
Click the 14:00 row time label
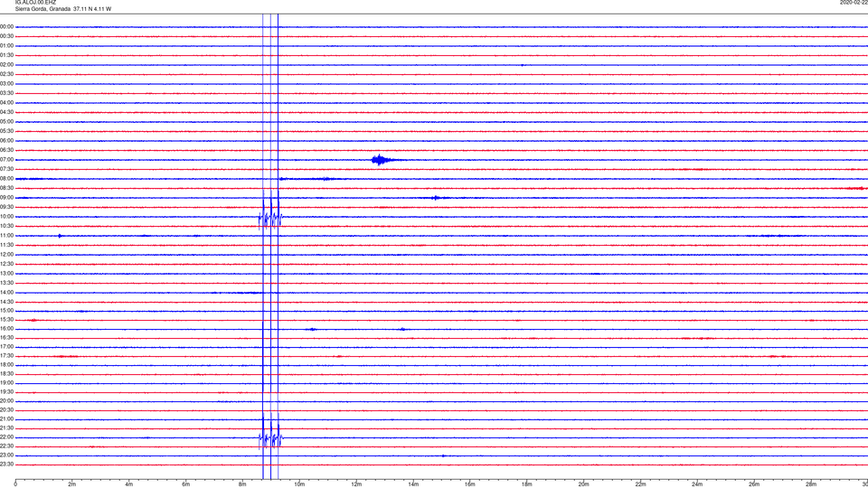(6, 292)
